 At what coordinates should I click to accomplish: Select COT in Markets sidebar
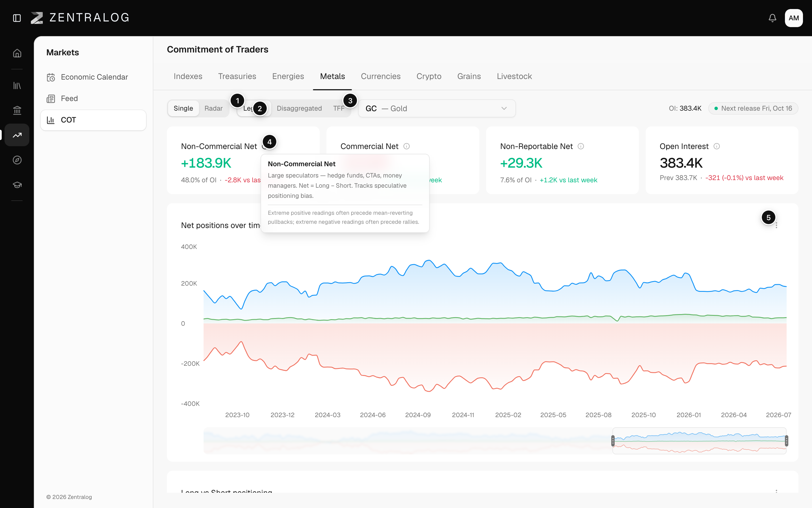point(93,120)
